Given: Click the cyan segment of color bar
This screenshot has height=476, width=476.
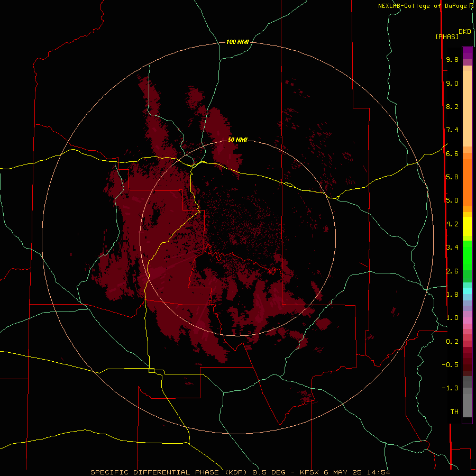Looking at the screenshot, I should 467,291.
